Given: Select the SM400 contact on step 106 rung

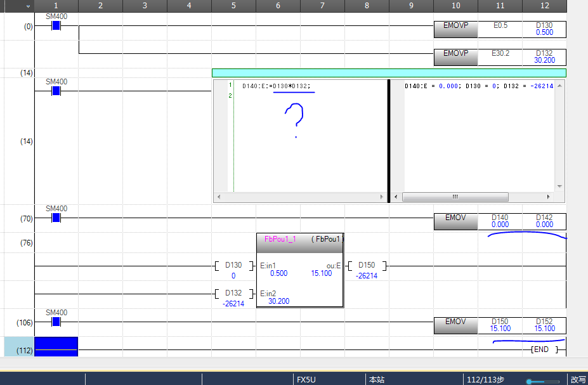Looking at the screenshot, I should (56, 322).
